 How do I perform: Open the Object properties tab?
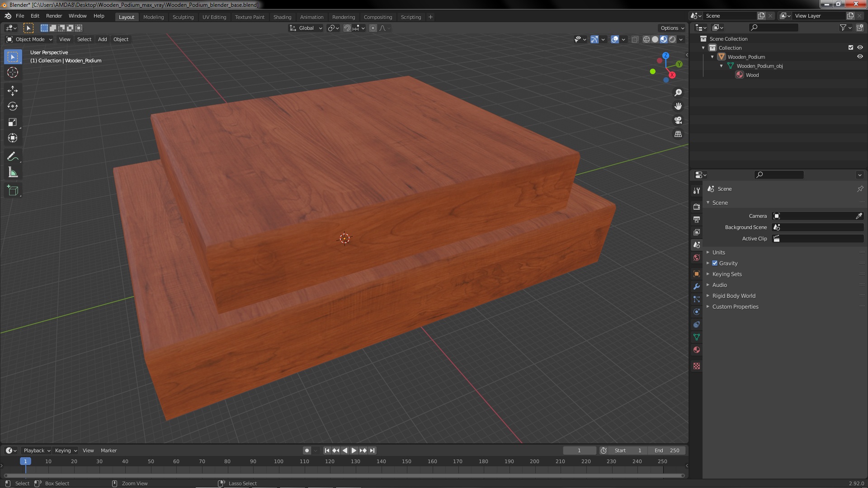[697, 274]
